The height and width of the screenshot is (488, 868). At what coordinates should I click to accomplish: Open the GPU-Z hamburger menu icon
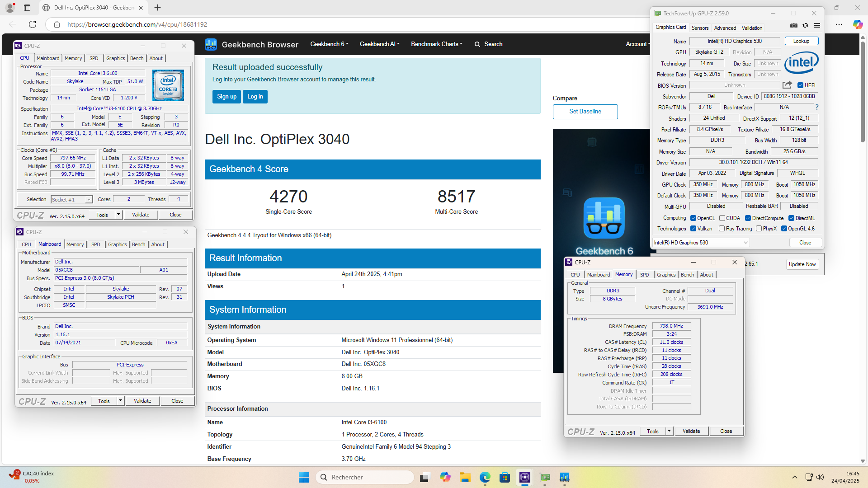(x=817, y=26)
